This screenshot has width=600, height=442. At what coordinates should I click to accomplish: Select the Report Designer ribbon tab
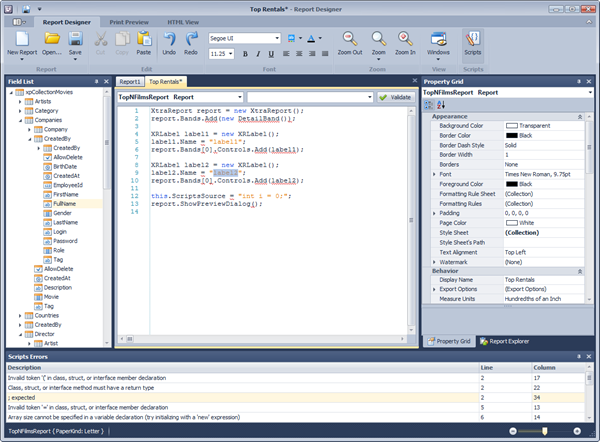click(x=67, y=22)
